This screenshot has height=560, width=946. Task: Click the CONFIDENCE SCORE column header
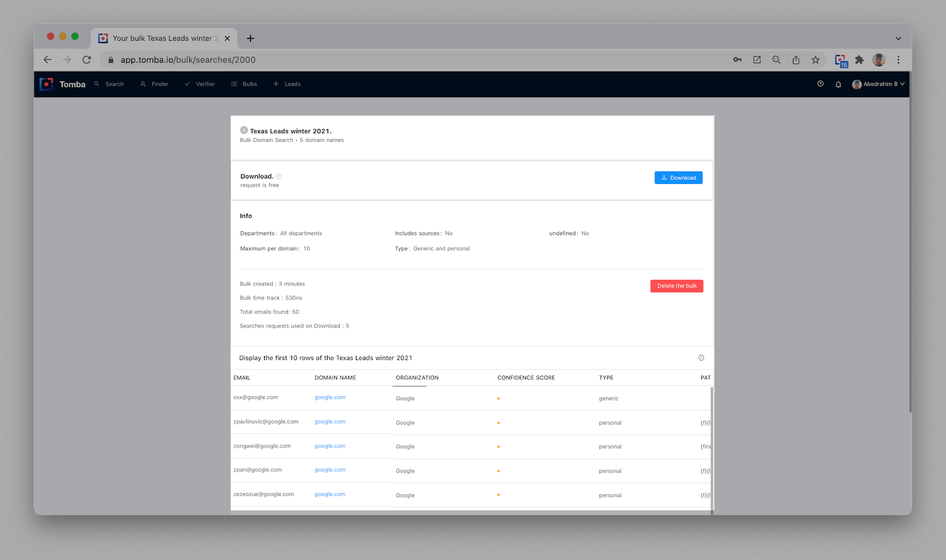pos(526,377)
